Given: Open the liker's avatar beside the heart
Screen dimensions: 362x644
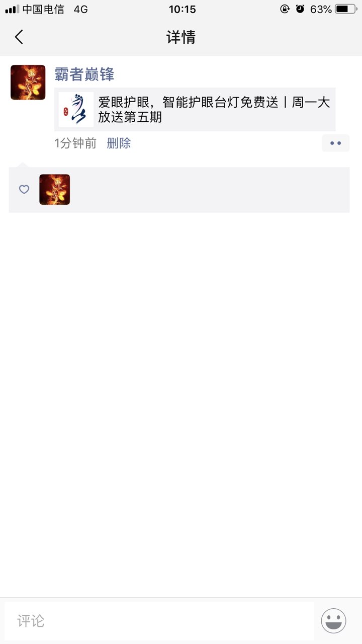Looking at the screenshot, I should [x=55, y=190].
